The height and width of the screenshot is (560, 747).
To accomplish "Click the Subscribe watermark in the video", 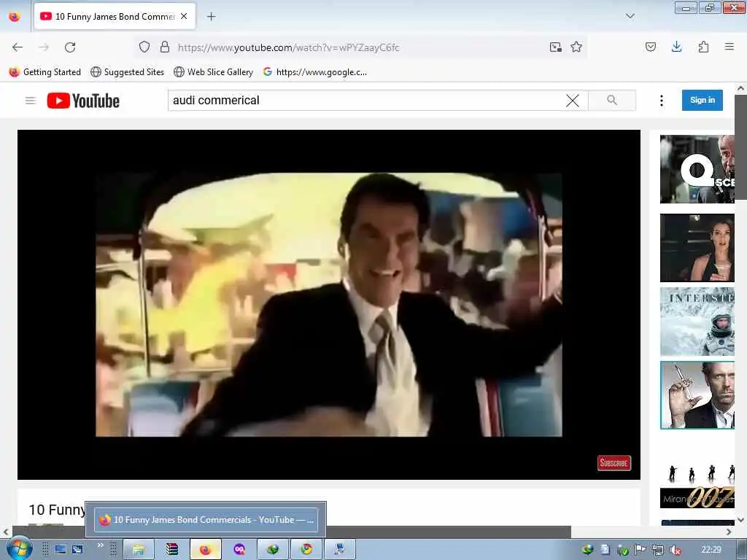I will 614,463.
